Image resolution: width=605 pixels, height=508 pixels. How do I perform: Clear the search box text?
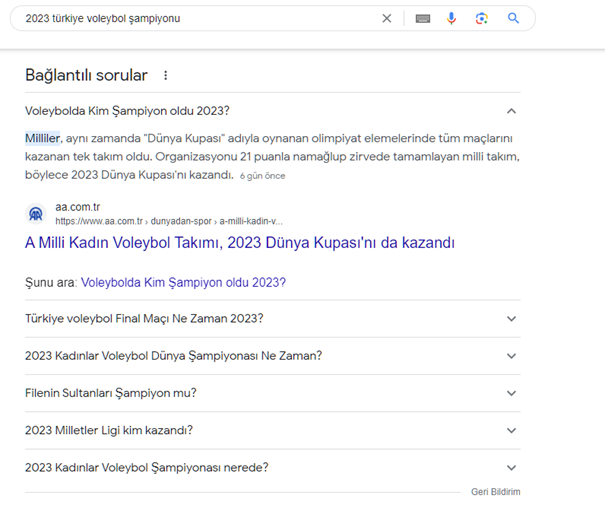387,18
